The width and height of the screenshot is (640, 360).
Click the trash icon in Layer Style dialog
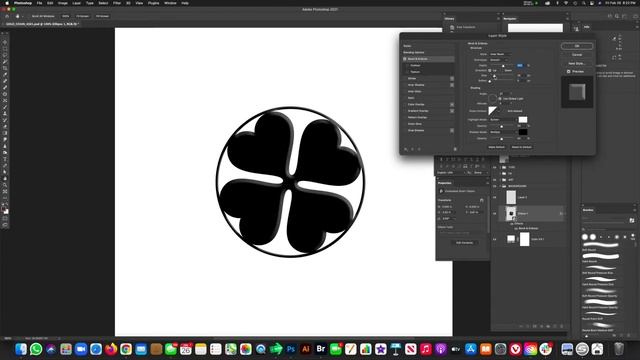tap(455, 149)
